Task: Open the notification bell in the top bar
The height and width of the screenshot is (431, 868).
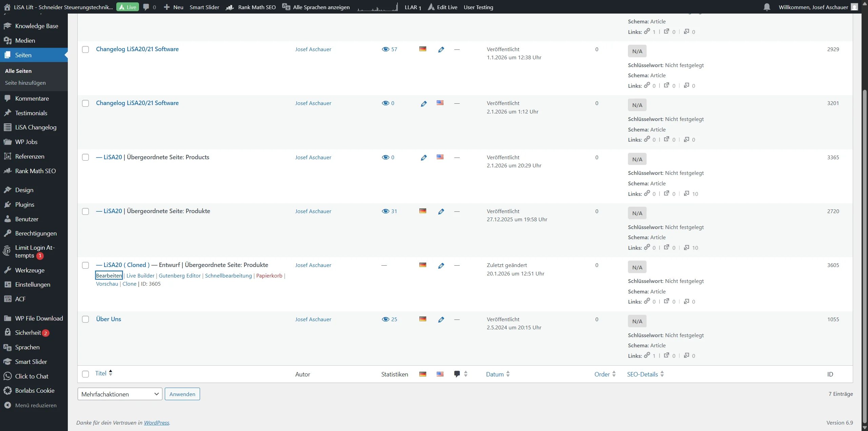Action: point(767,7)
